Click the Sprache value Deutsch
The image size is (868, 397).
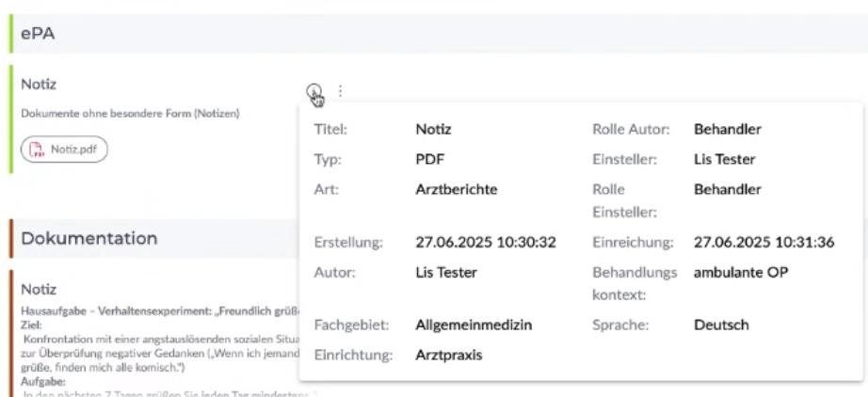721,326
